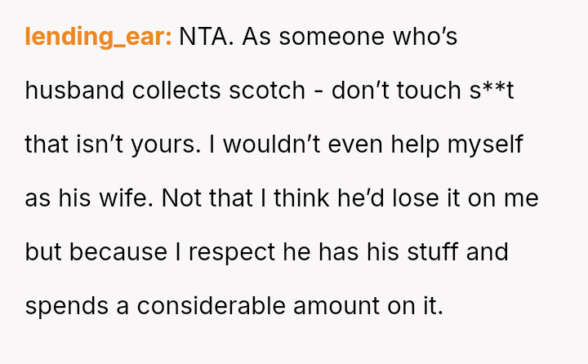This screenshot has height=364, width=588.
Task: Click the word 'respect' in the comment
Action: [x=232, y=252]
